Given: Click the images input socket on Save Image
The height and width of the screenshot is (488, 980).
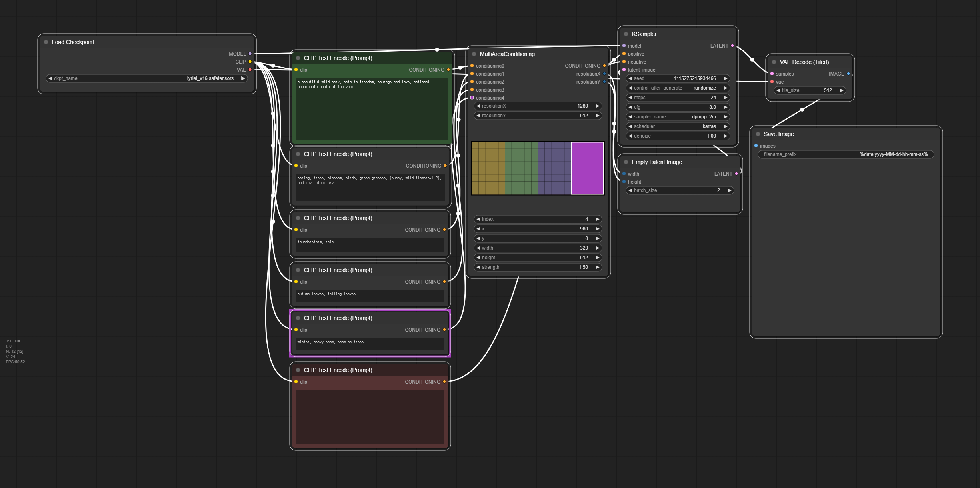Looking at the screenshot, I should coord(756,146).
